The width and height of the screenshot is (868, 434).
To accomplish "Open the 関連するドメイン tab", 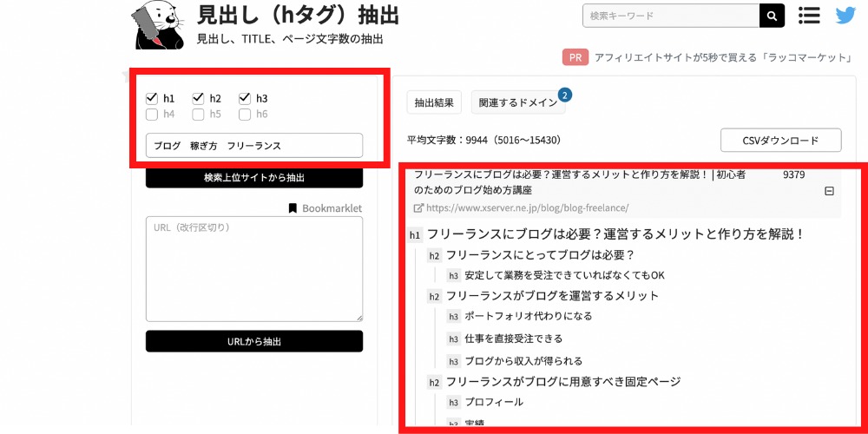I will coord(517,102).
